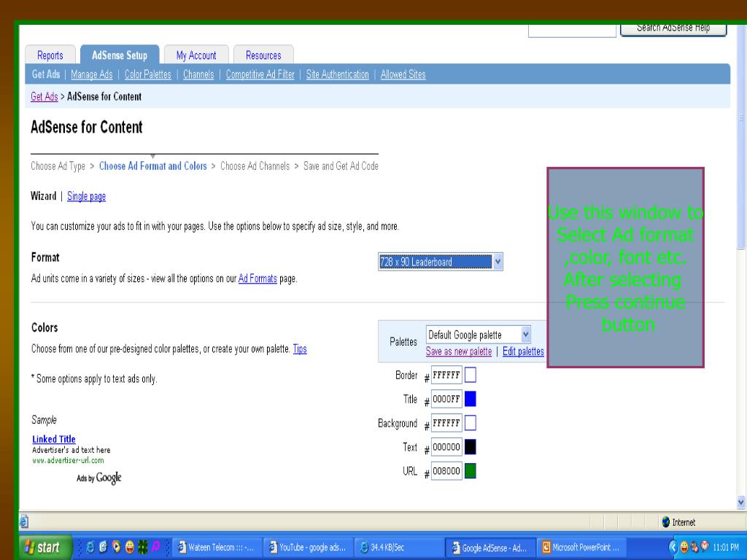Expand hidden system tray icons arrow

(x=673, y=547)
